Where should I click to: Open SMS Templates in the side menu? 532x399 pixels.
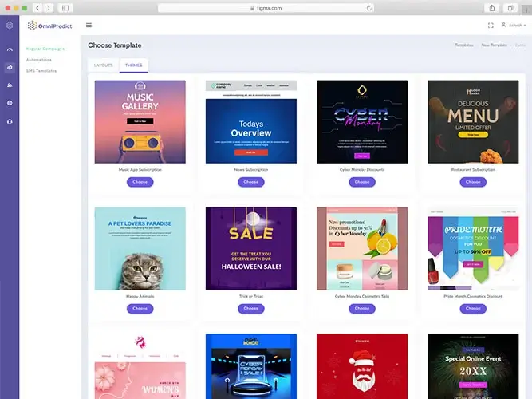[x=41, y=71]
